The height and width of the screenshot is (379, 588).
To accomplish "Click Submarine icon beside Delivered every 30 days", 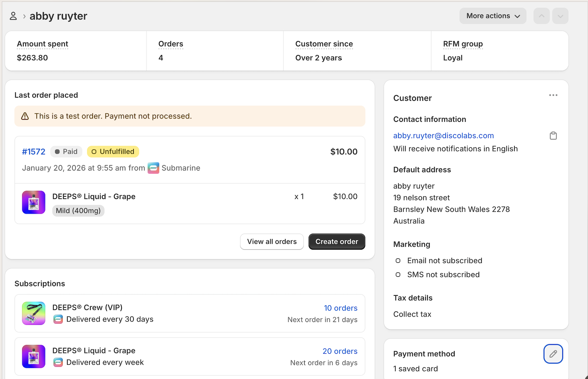I will tap(58, 319).
